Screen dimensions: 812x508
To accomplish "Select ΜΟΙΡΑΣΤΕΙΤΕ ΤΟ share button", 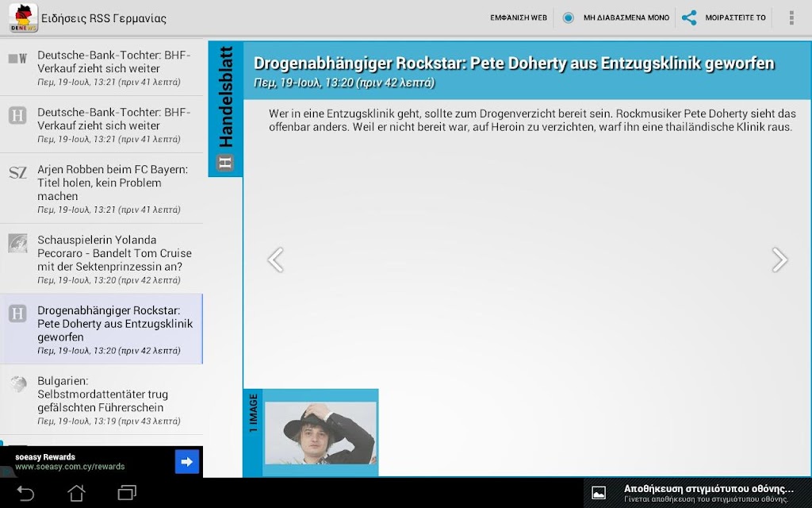I will click(735, 17).
